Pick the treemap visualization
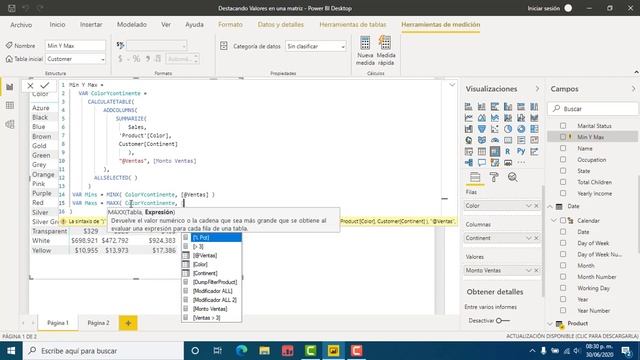The width and height of the screenshot is (640, 360). (x=534, y=129)
